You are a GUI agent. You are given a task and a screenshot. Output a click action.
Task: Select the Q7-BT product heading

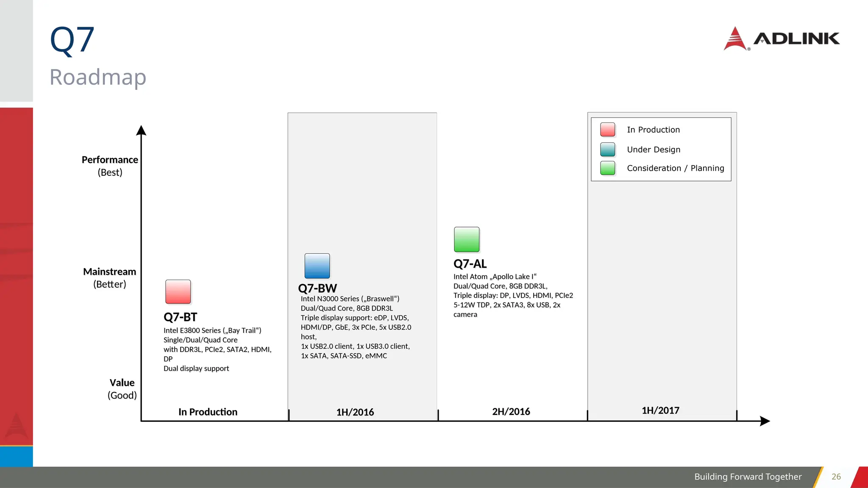[x=181, y=317]
